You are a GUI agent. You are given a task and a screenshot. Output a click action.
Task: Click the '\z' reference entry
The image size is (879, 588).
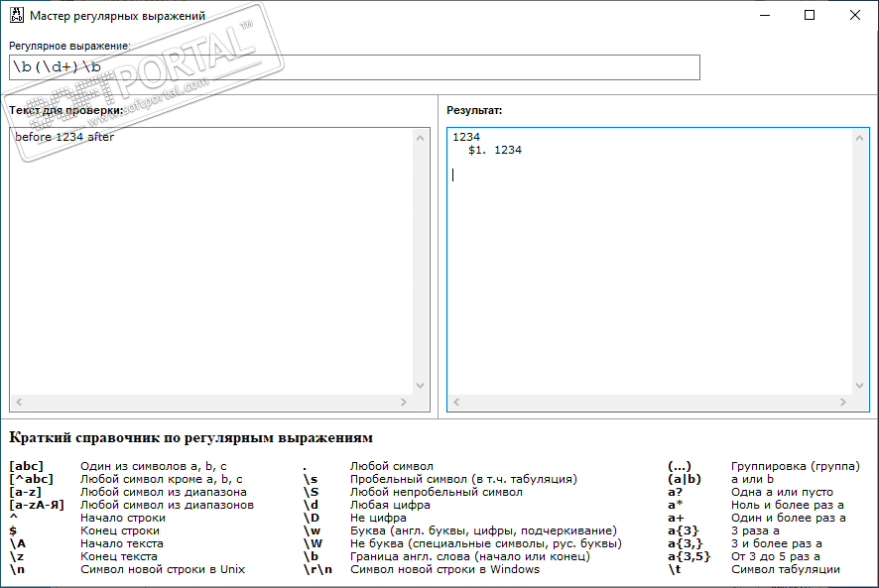[17, 556]
